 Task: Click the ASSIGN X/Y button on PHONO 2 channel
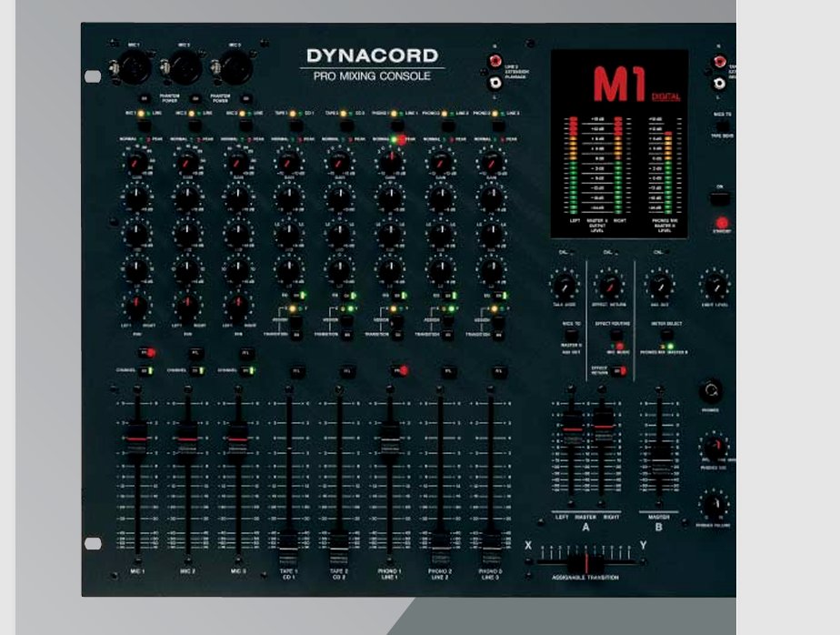[x=448, y=321]
